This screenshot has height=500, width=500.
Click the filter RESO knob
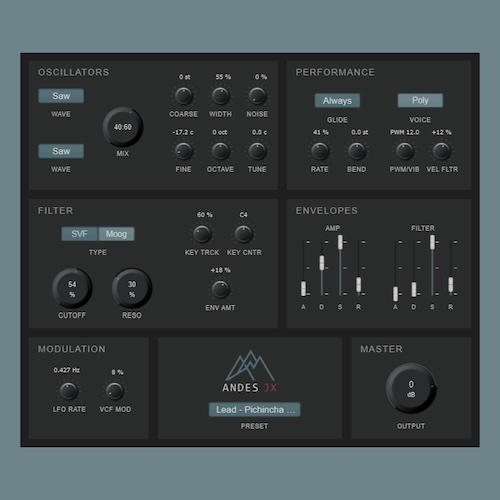coord(132,288)
